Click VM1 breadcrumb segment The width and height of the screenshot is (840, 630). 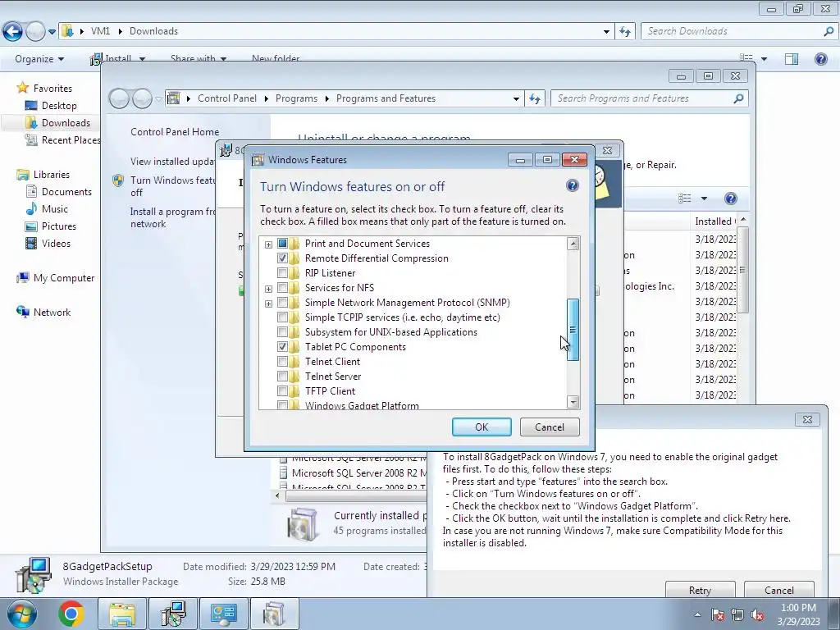tap(100, 31)
